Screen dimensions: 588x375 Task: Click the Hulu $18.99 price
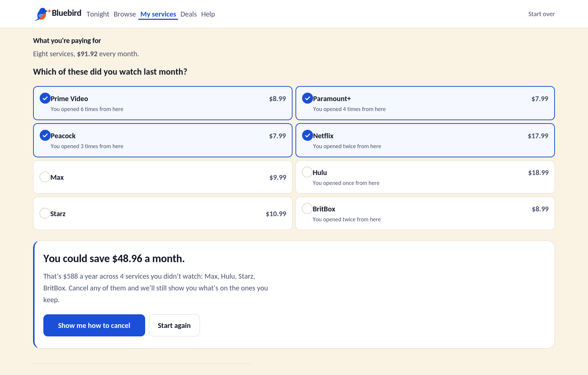(x=538, y=172)
